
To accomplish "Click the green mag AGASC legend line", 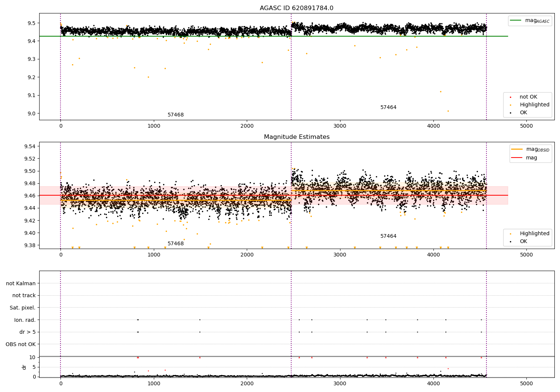I will point(516,21).
